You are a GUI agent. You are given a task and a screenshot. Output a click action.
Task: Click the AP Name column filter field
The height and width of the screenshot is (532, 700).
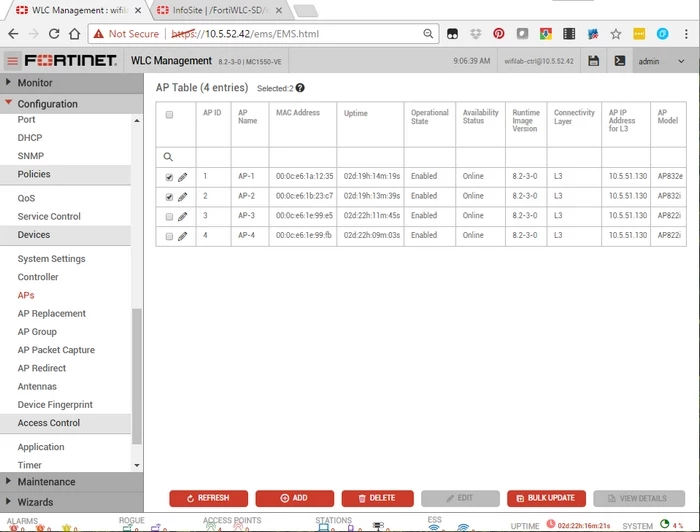pyautogui.click(x=250, y=157)
